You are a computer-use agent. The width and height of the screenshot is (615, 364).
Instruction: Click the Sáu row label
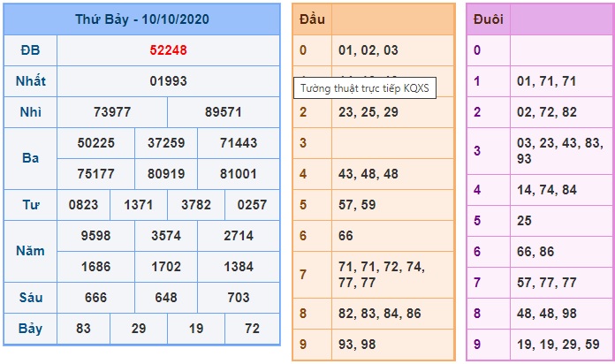pos(31,298)
